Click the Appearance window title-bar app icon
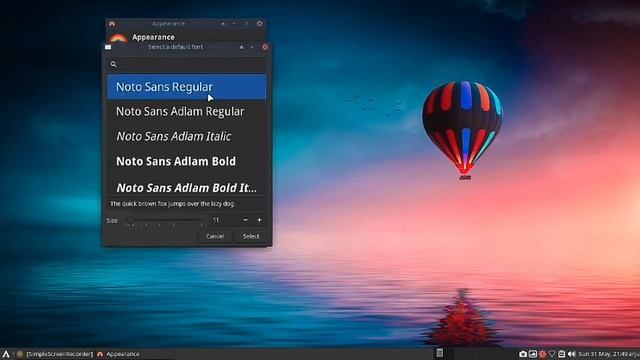The image size is (640, 360). pyautogui.click(x=112, y=24)
